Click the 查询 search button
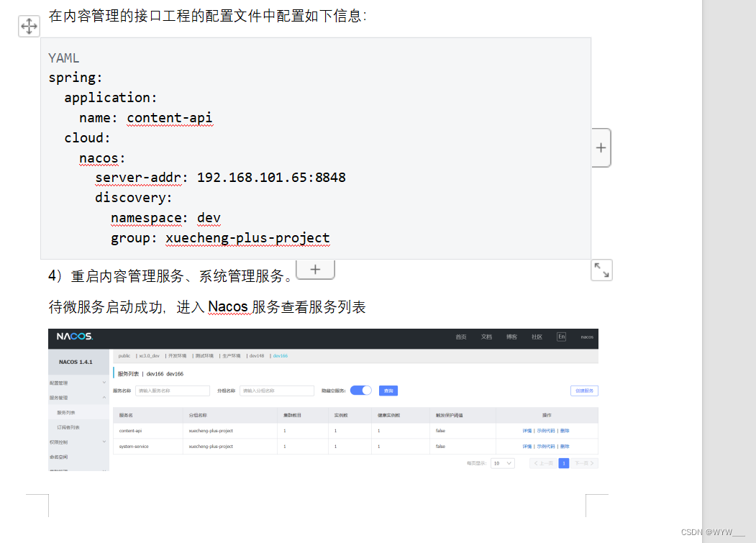 tap(388, 391)
